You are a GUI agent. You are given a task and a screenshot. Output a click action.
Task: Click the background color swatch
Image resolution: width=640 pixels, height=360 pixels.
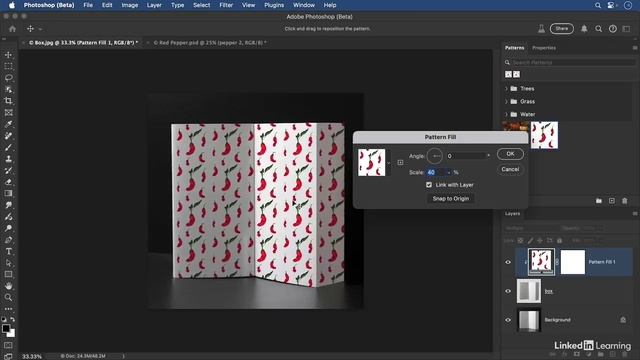12,333
